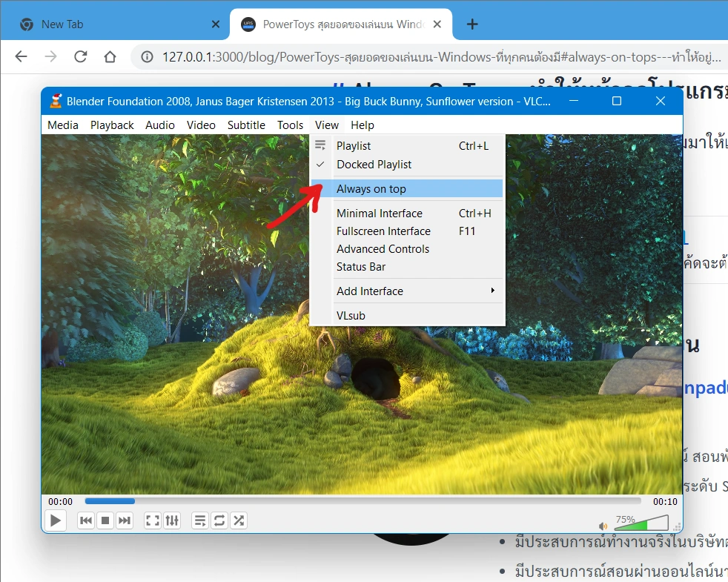
Task: Toggle Advanced Controls option
Action: click(x=407, y=249)
